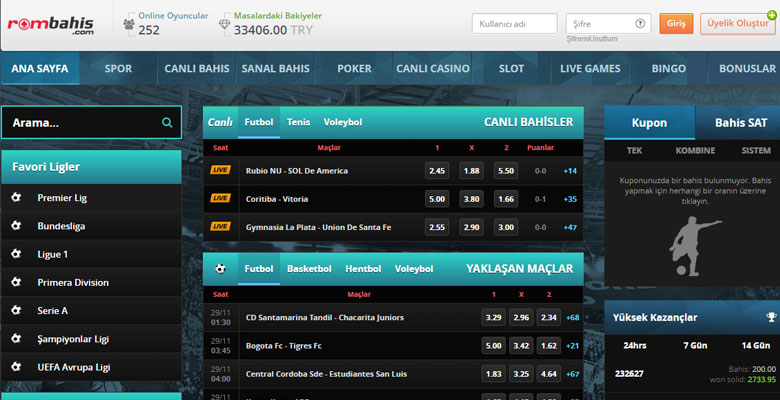780x400 pixels.
Task: Click Şifremi Unuttum link
Action: (x=592, y=38)
